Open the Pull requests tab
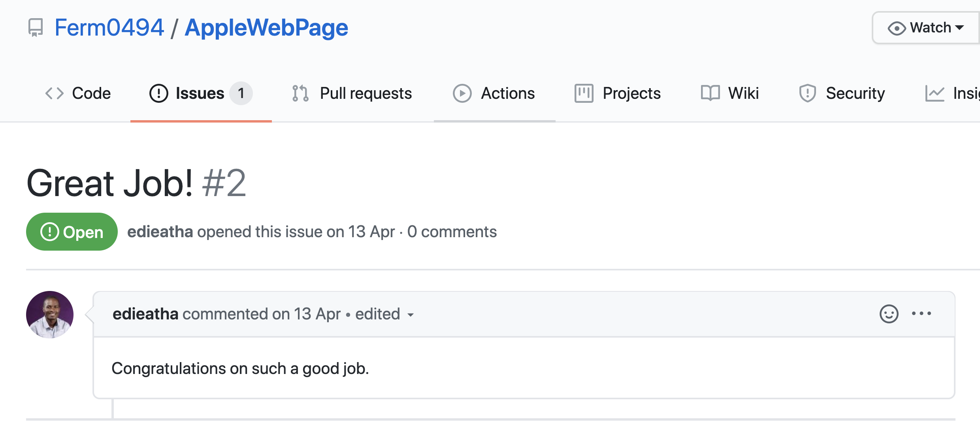 tap(366, 94)
